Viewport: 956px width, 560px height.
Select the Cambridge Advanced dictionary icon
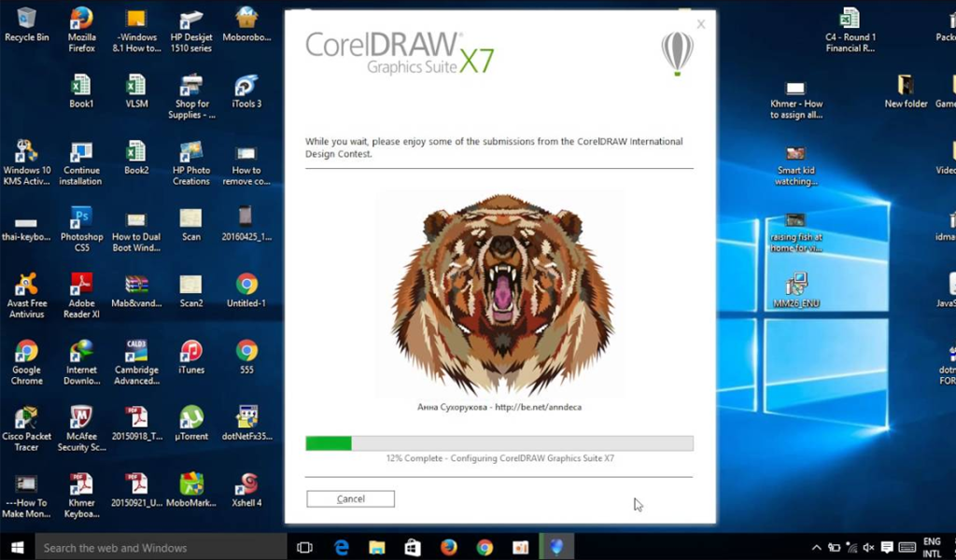pos(136,362)
